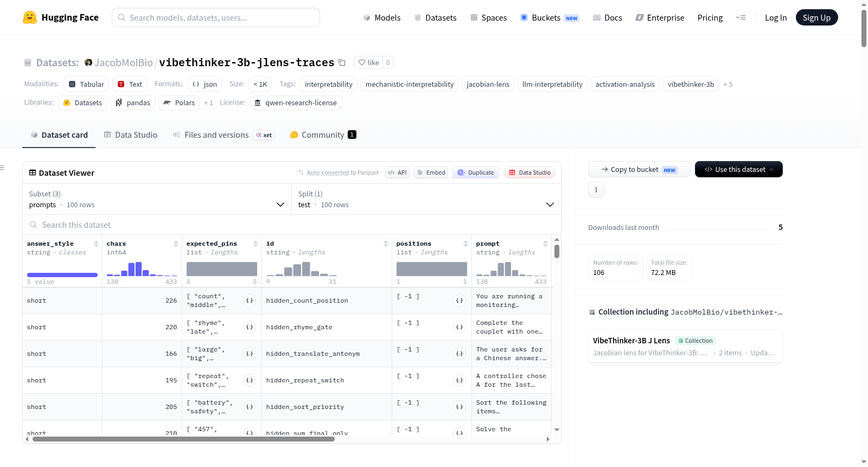Image resolution: width=868 pixels, height=467 pixels.
Task: Expand positions JSON in hidden_sort_priority row
Action: click(x=459, y=407)
